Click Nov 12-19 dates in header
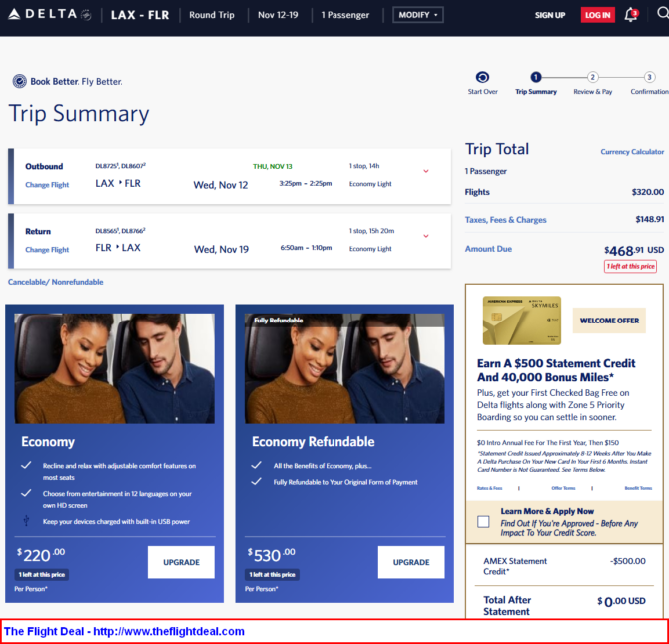Image resolution: width=669 pixels, height=644 pixels. click(278, 15)
